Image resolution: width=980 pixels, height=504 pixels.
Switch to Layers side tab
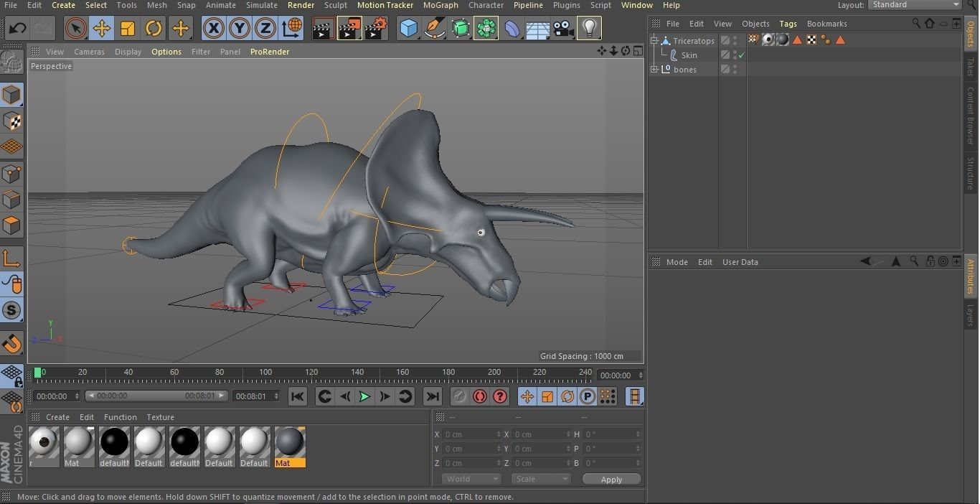pos(971,314)
